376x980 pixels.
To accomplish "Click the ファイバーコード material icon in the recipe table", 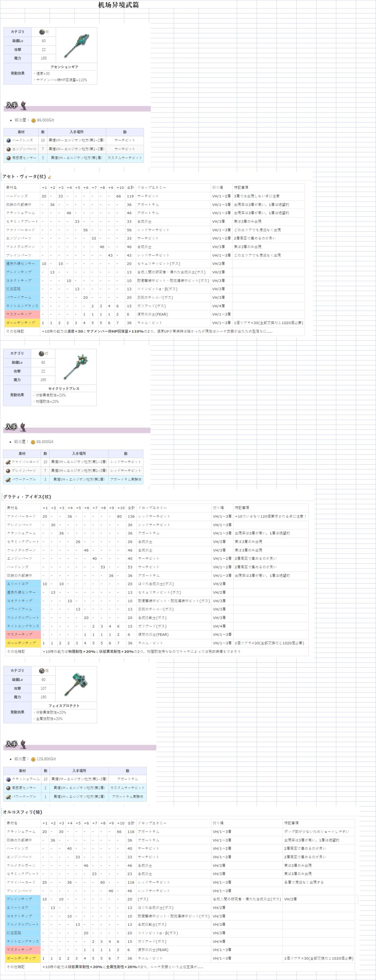I will [8, 462].
